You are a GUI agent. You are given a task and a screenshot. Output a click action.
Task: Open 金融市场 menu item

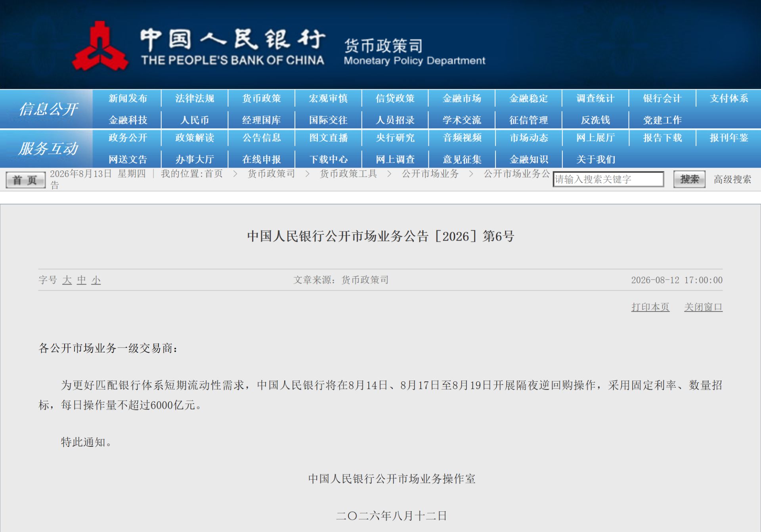[462, 98]
